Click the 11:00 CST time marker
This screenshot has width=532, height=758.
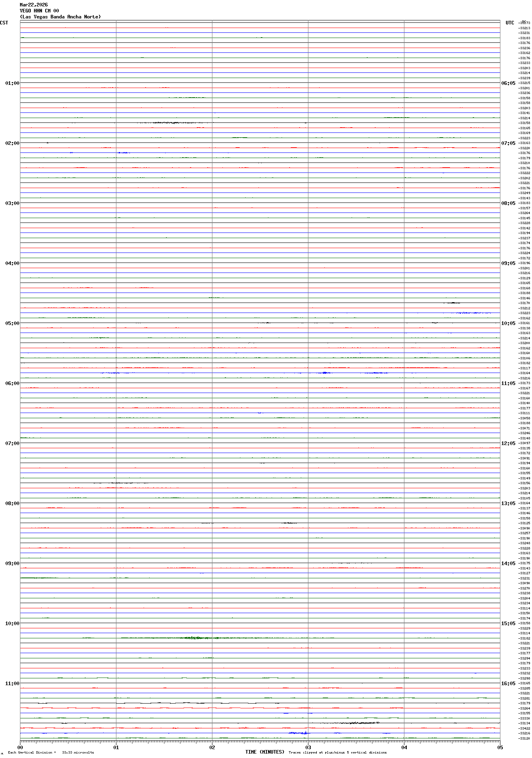12,684
